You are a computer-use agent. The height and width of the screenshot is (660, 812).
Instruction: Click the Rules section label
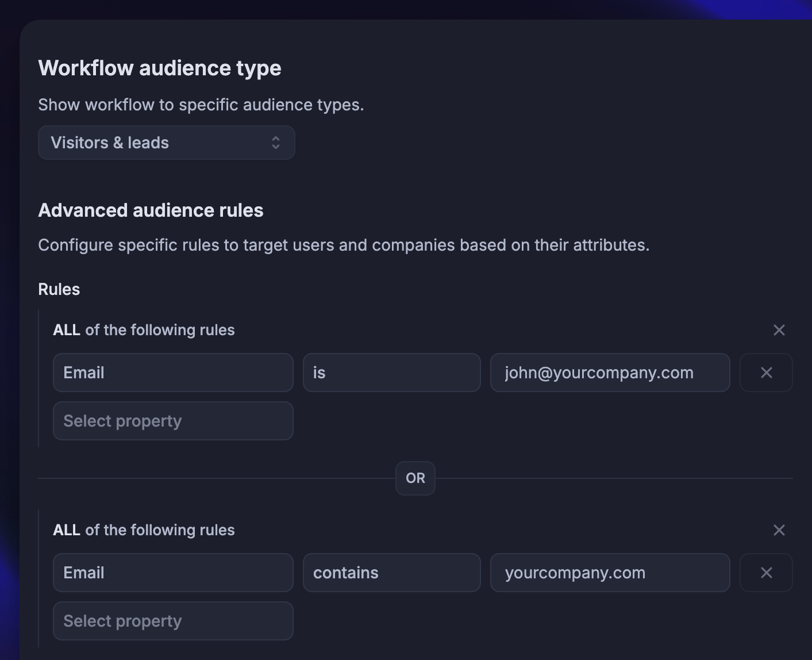(59, 289)
